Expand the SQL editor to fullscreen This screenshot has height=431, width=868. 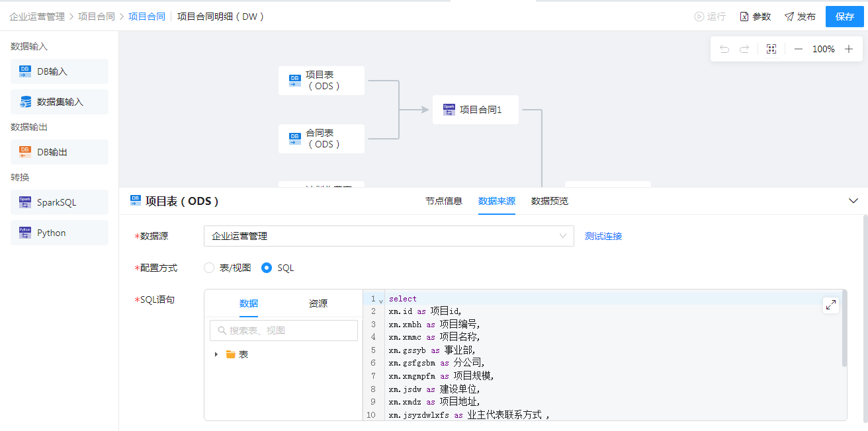830,305
